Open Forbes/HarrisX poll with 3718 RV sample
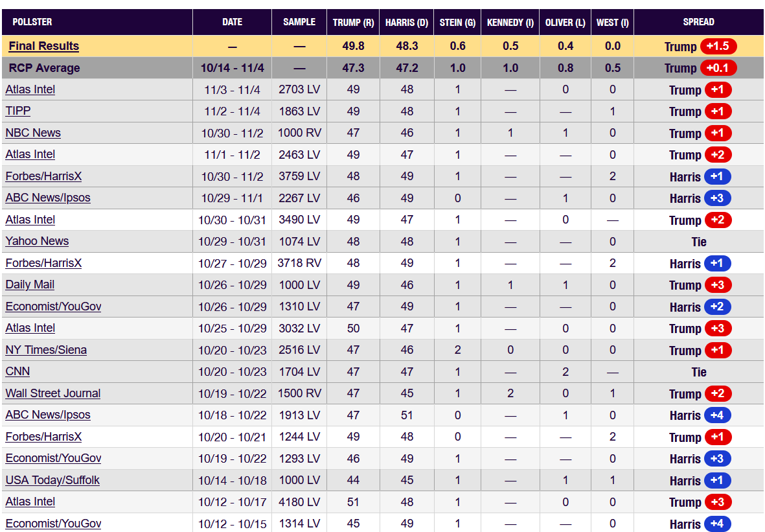This screenshot has width=765, height=532. [43, 263]
